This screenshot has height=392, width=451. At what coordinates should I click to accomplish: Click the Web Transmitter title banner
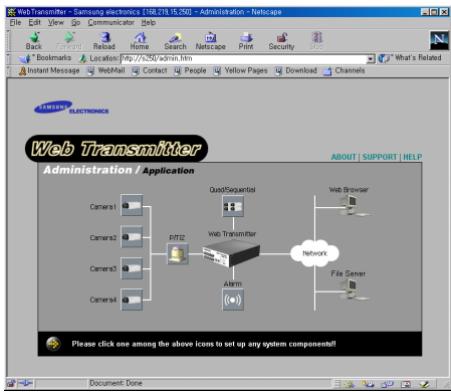[x=116, y=149]
